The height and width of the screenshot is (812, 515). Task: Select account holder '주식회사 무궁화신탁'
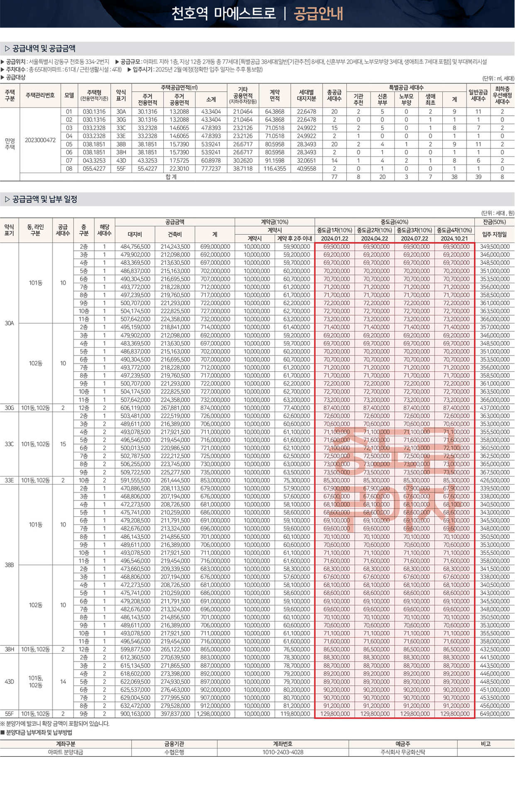(403, 752)
